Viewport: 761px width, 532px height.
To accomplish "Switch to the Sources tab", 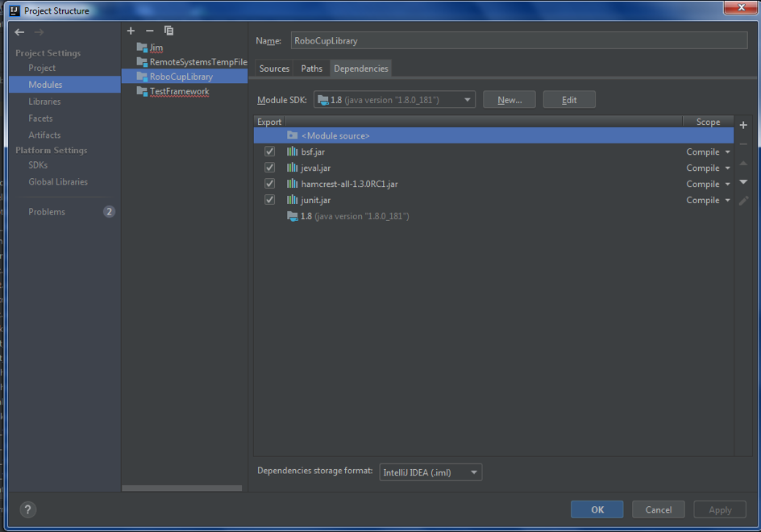I will pos(274,69).
